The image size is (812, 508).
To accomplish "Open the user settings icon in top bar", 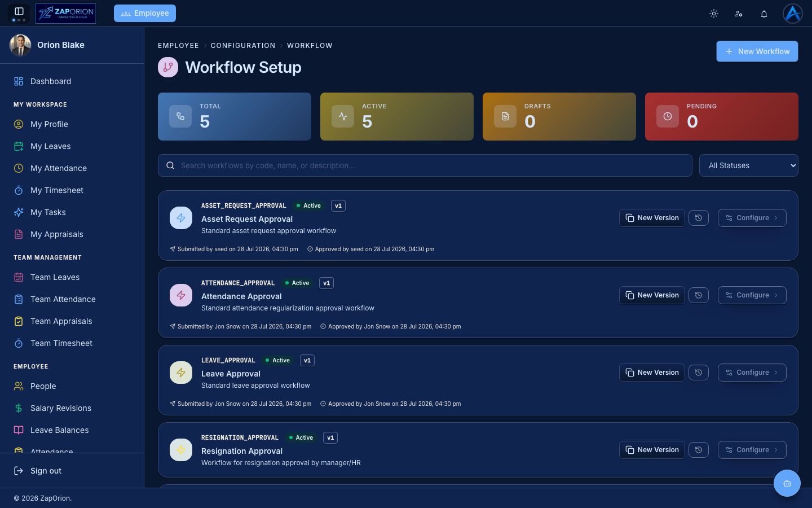I will point(739,14).
